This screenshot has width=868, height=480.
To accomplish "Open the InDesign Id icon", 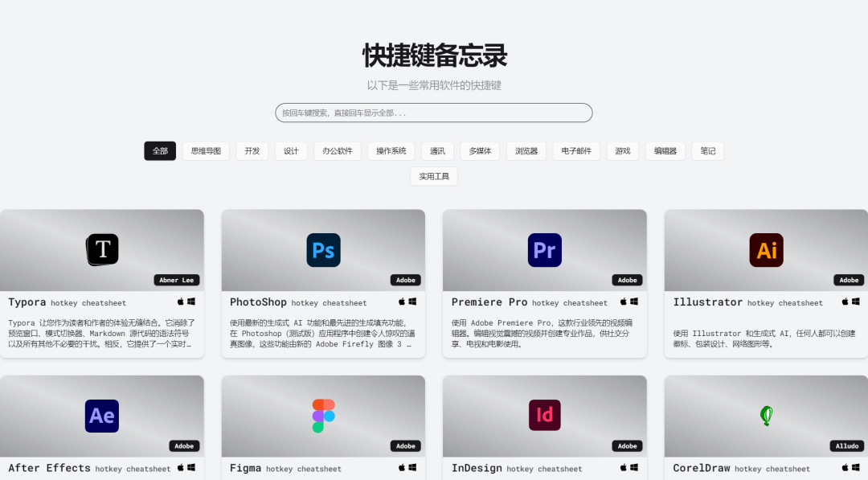I will [x=545, y=415].
